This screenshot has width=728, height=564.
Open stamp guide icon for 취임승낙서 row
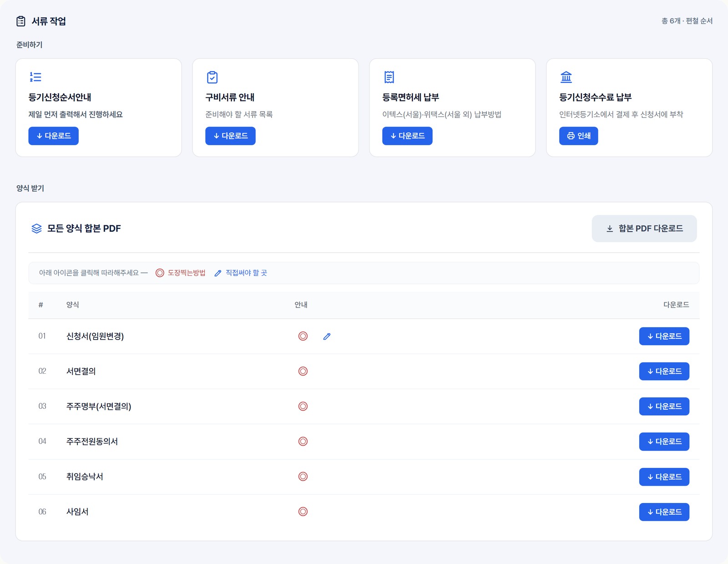[303, 476]
